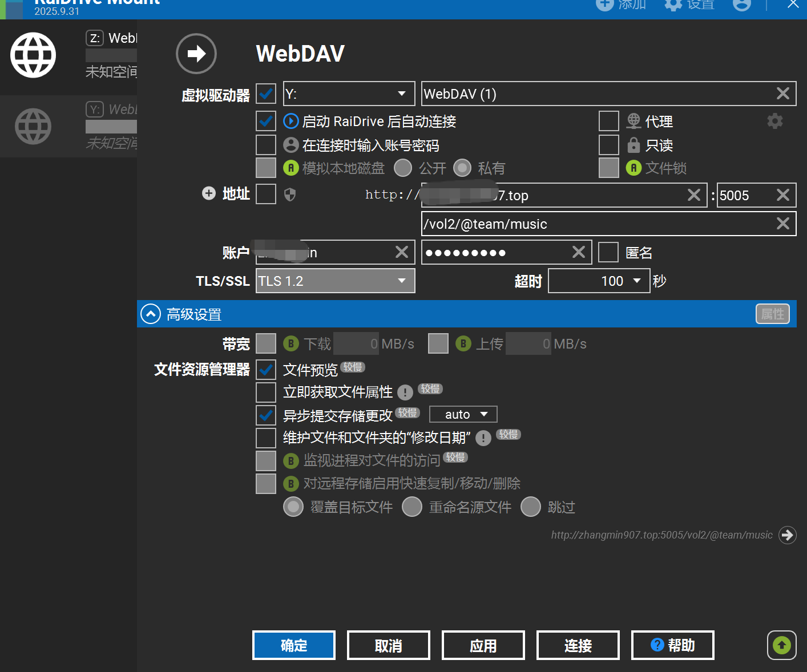Enable 在连接时输入账号密码 checkbox

(x=266, y=145)
